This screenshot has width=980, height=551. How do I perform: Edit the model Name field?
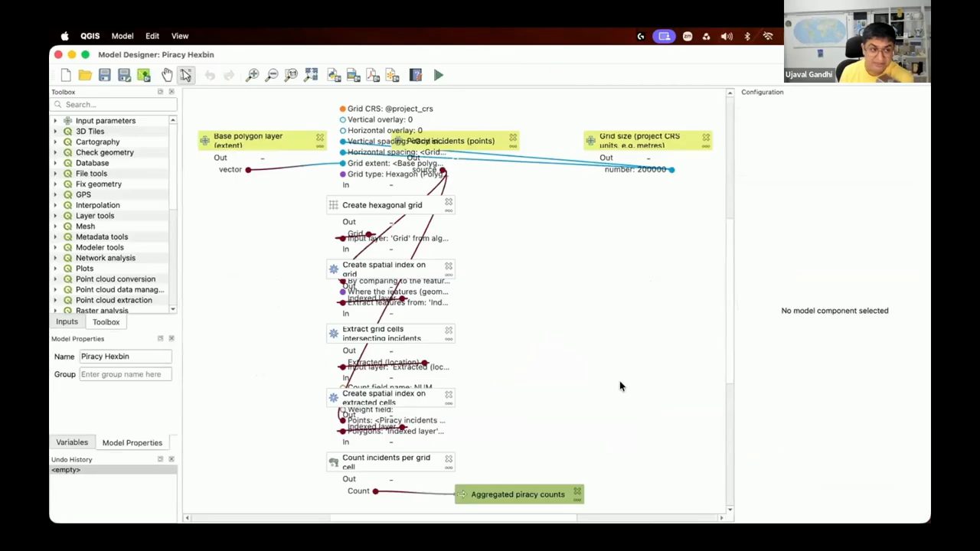126,357
